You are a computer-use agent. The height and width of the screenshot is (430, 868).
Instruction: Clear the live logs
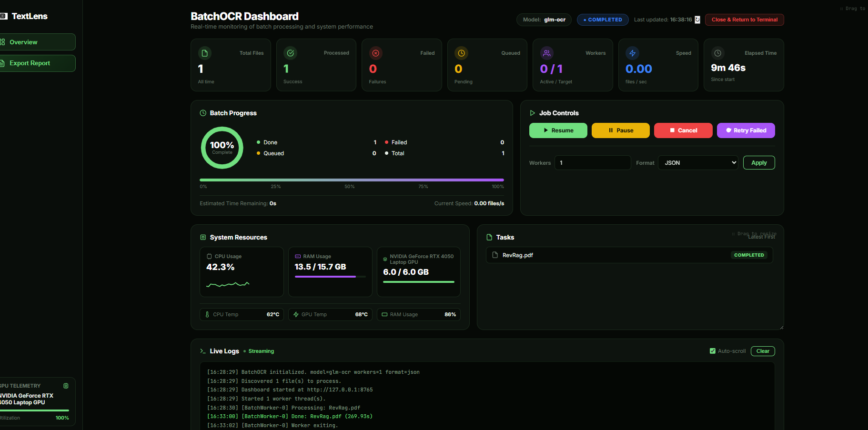pos(763,351)
